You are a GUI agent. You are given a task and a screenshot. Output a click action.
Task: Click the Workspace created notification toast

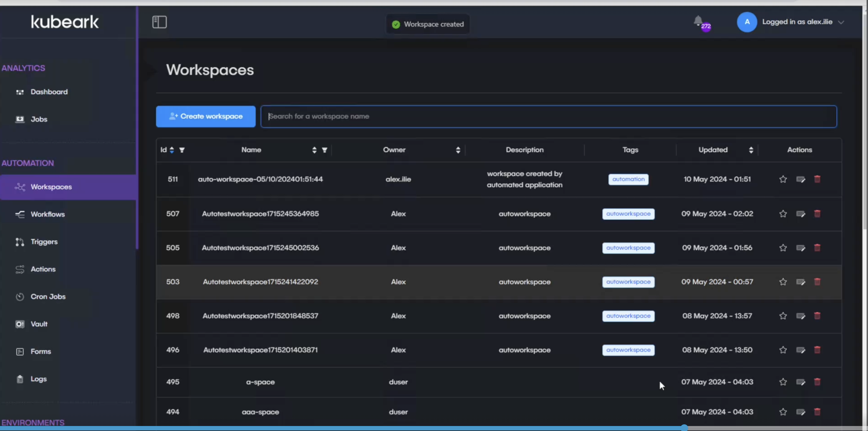tap(428, 24)
